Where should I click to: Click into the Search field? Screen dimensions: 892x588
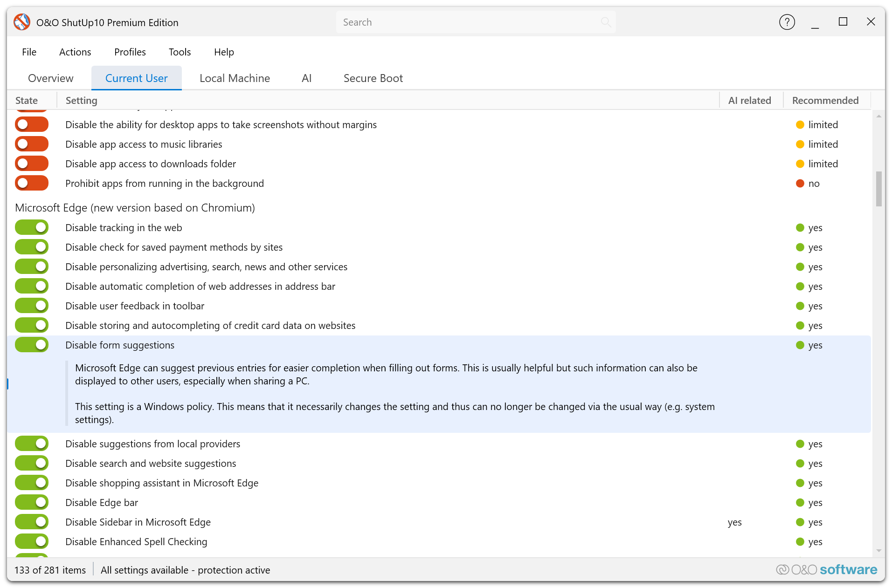tap(476, 22)
